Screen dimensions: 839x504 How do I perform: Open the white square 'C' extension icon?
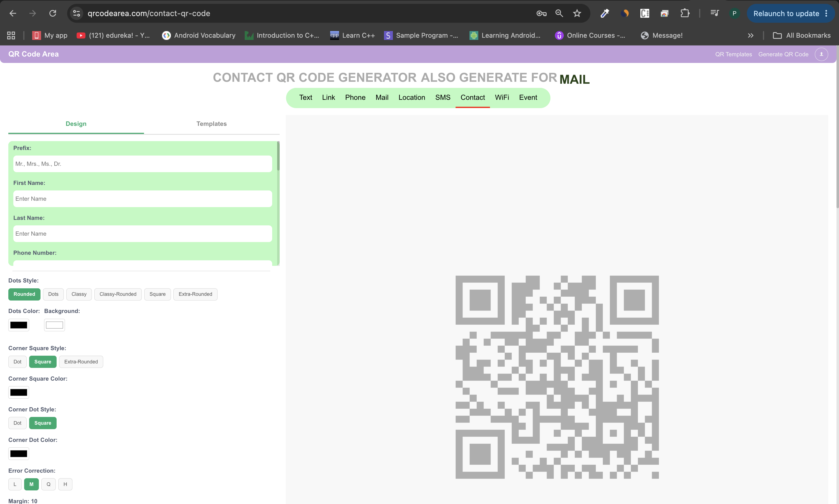point(645,13)
